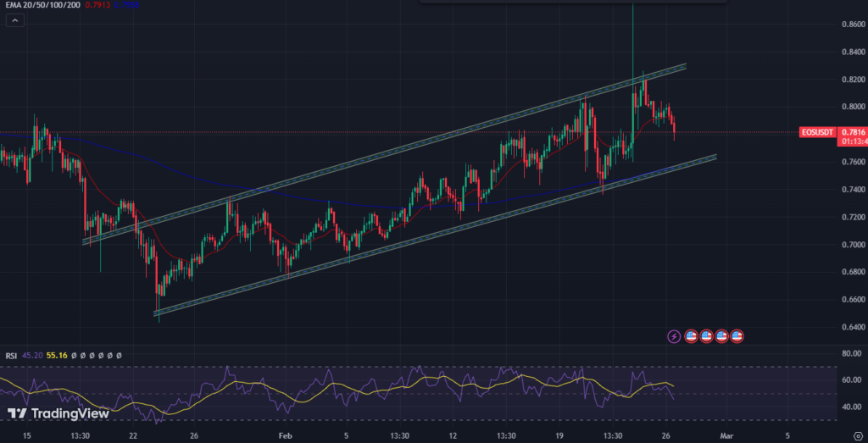Click the purple lightning bolt event icon
868x443 pixels.
click(x=674, y=335)
